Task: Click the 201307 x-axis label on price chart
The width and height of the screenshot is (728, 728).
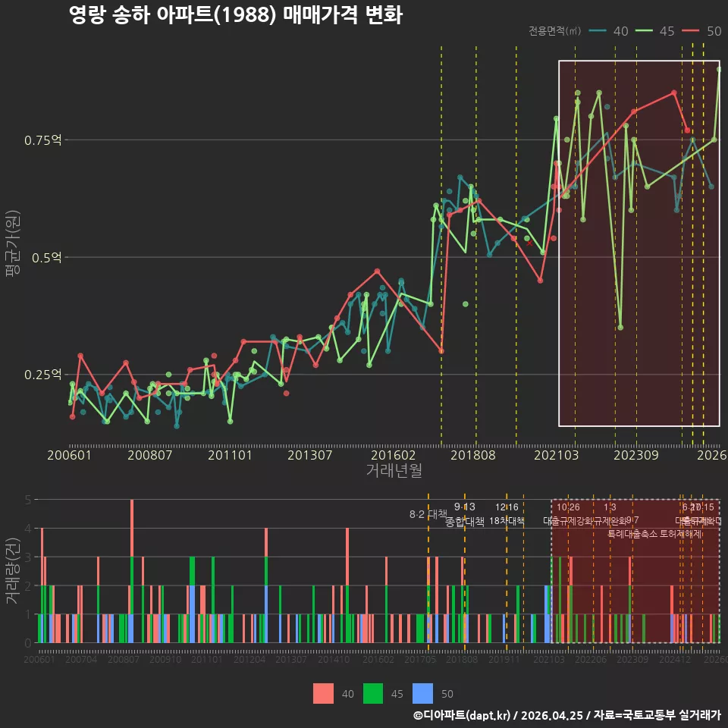Action: coord(309,455)
